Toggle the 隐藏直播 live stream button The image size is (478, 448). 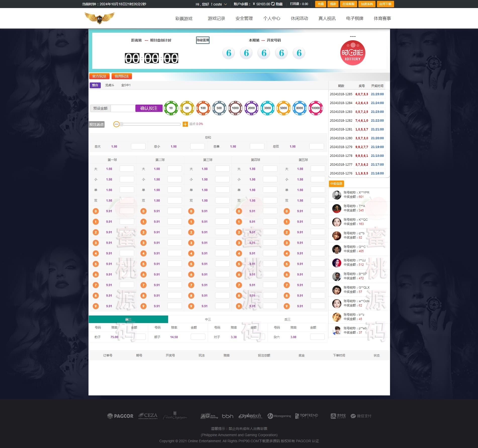(x=203, y=40)
